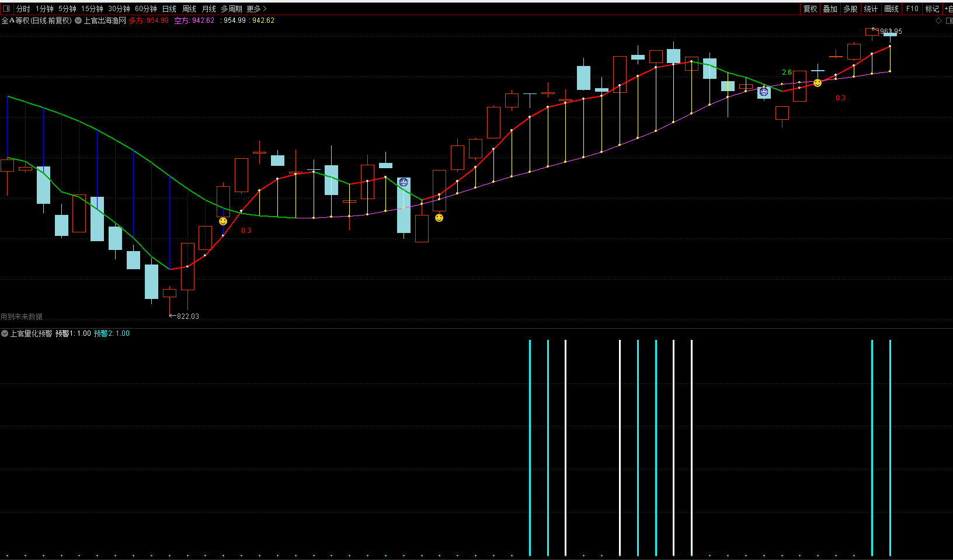Click the 预警1: 1.00 value

point(73,333)
